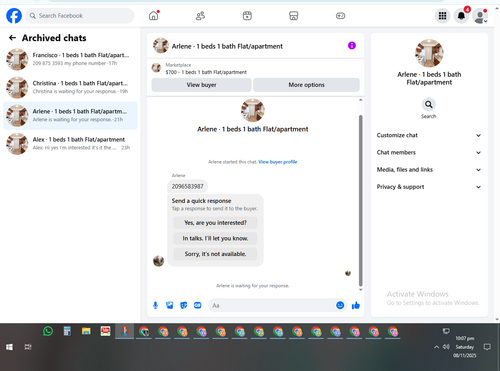Click the choose sticker icon
This screenshot has width=500, height=371.
184,305
